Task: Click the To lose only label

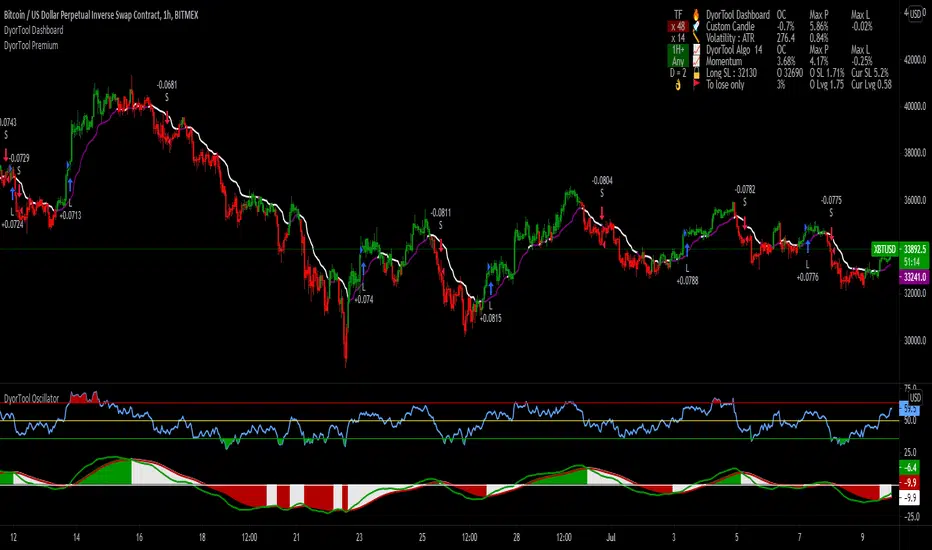Action: 725,84
